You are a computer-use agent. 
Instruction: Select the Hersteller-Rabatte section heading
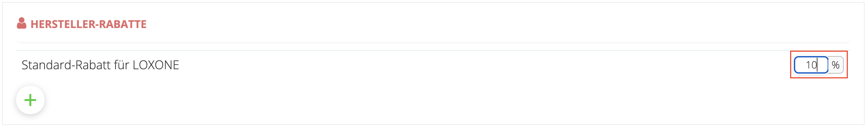[x=89, y=24]
